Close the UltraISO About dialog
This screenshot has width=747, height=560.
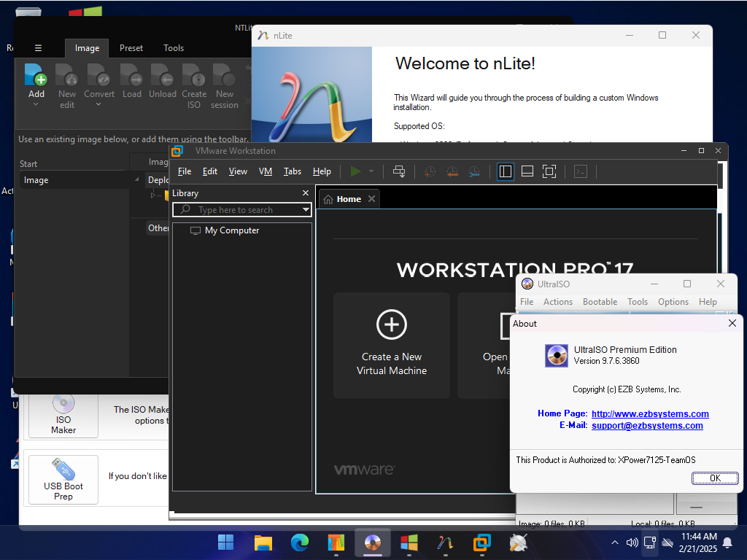(732, 323)
